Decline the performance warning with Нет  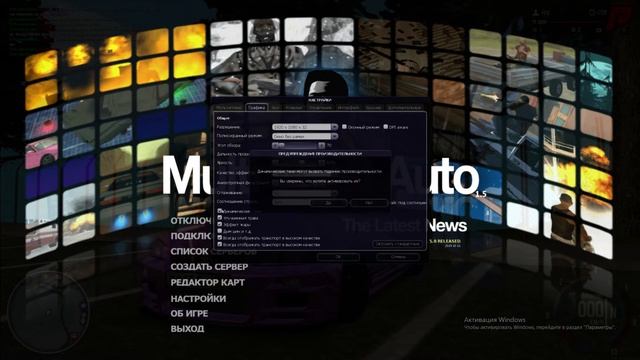(369, 202)
